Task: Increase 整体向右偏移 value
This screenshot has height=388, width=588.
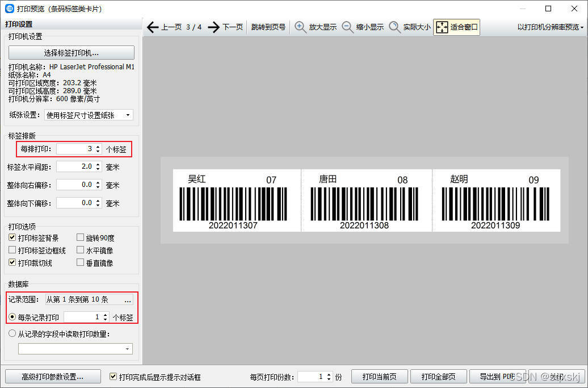Action: pos(98,182)
